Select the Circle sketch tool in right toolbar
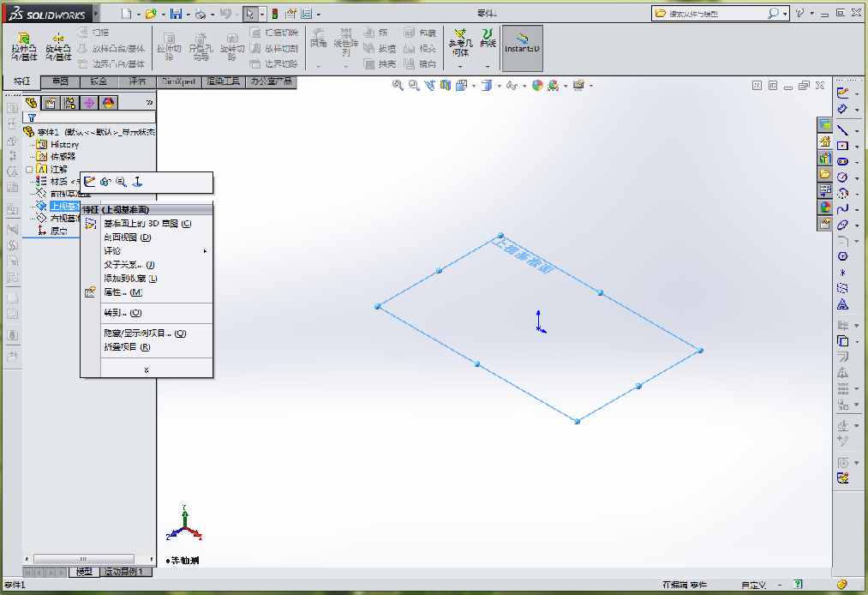868x595 pixels. (842, 177)
